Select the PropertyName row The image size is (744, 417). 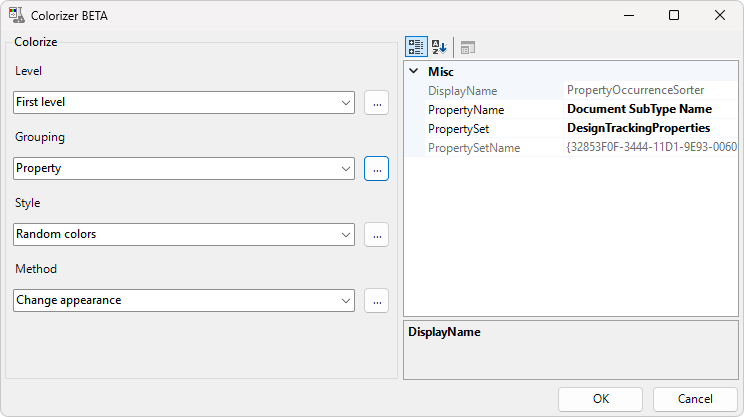[x=466, y=110]
